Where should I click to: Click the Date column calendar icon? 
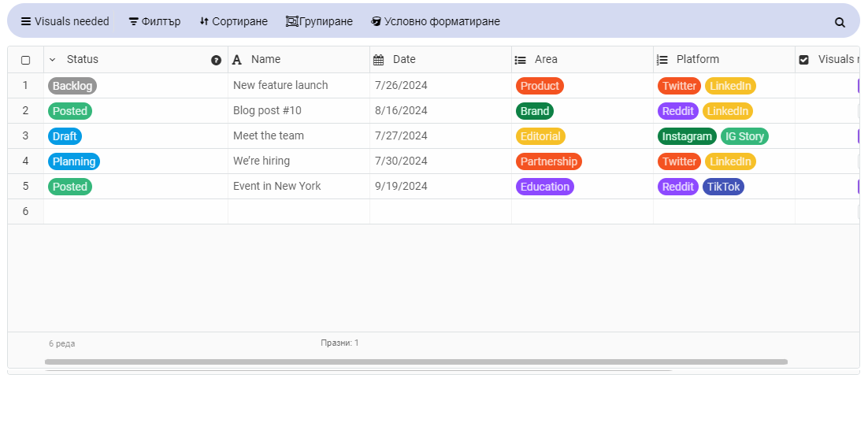pyautogui.click(x=379, y=60)
